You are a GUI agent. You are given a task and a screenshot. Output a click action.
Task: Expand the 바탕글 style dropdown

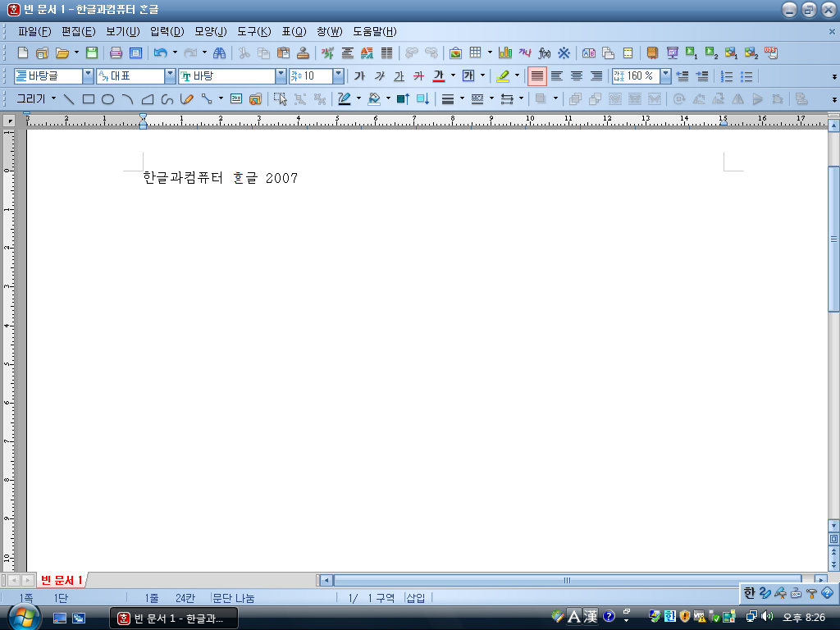tap(88, 76)
